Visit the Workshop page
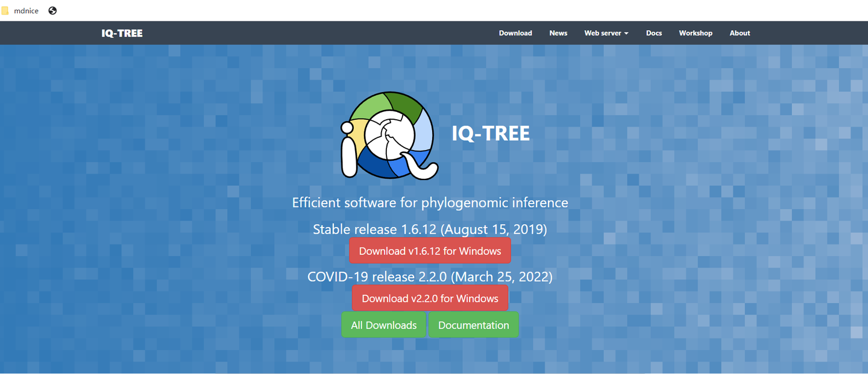The width and height of the screenshot is (868, 374). (695, 33)
